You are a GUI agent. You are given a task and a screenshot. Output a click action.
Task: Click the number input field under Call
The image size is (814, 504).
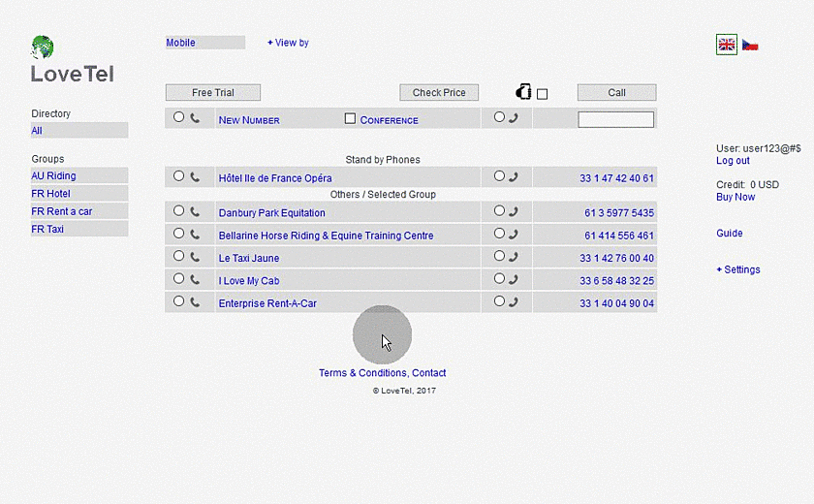point(615,120)
